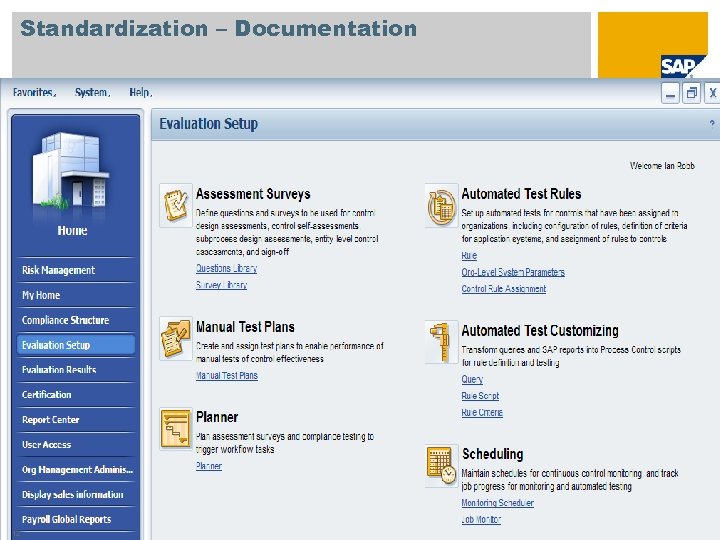Click the Assessment Surveys heading
Screen dimensions: 720x540
[253, 194]
